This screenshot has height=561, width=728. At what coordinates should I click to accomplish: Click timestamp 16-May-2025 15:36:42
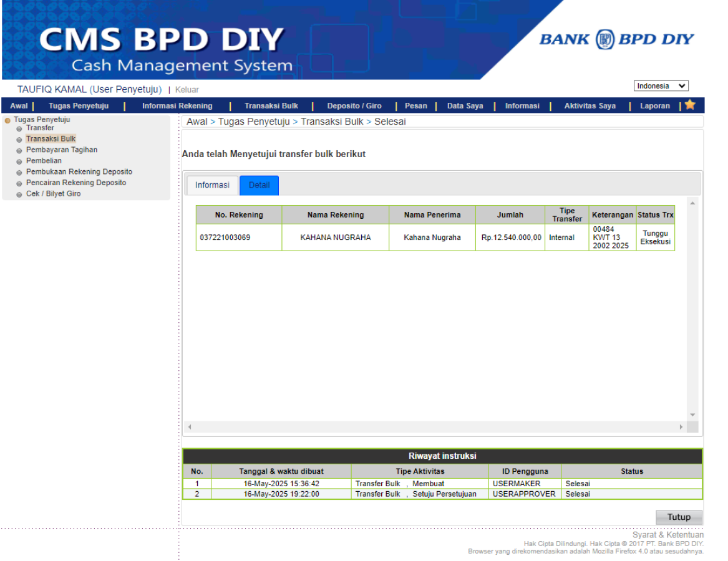(x=281, y=484)
